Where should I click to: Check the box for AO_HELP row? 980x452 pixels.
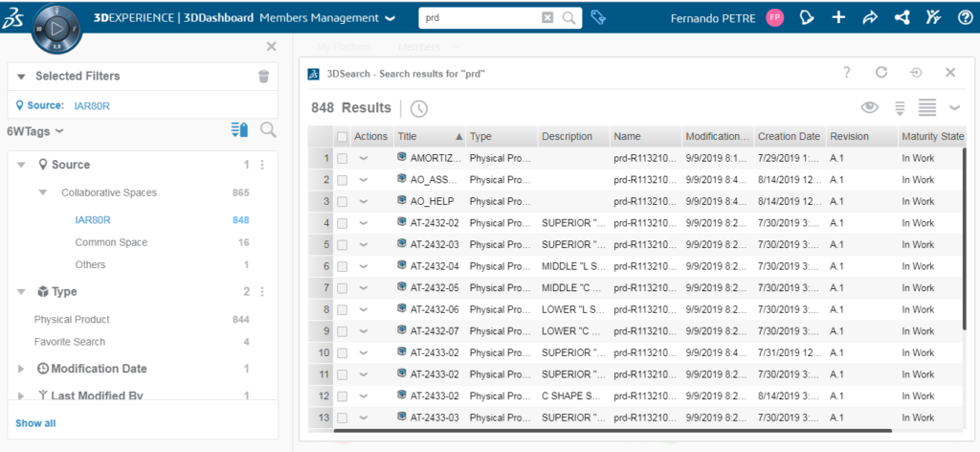pyautogui.click(x=342, y=202)
